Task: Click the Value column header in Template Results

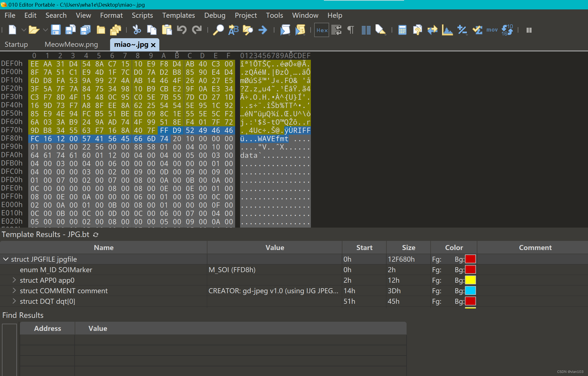Action: (x=275, y=248)
